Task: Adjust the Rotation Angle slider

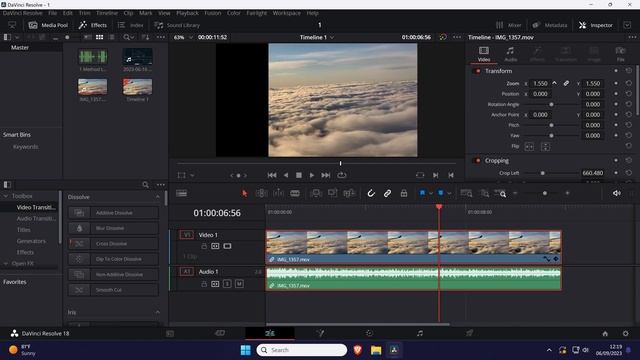Action: pos(551,104)
